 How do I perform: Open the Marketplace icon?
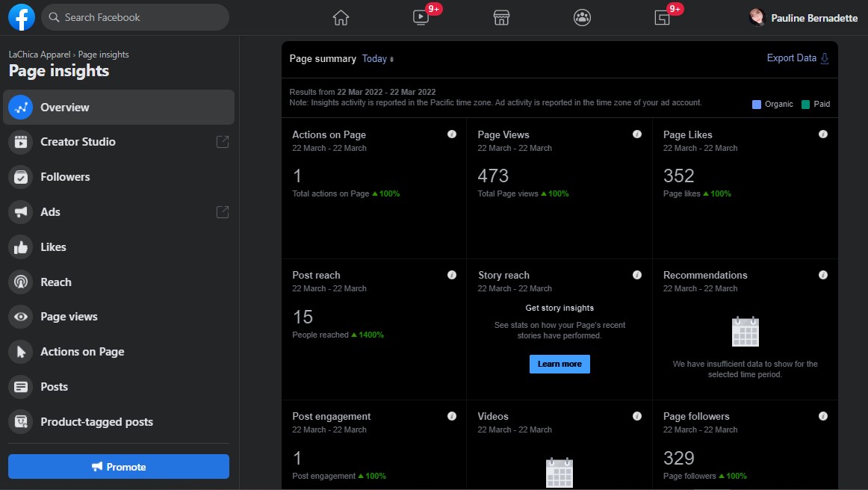click(x=501, y=18)
